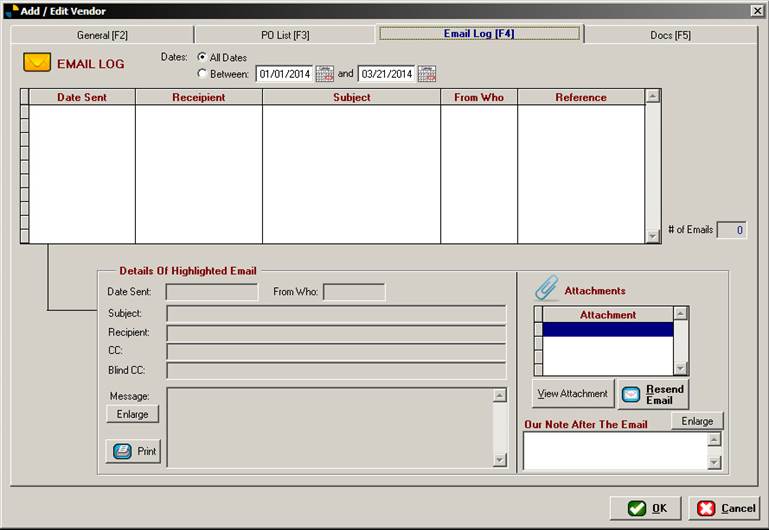Image resolution: width=769 pixels, height=530 pixels.
Task: Open calendar picker for end date
Action: (x=427, y=73)
